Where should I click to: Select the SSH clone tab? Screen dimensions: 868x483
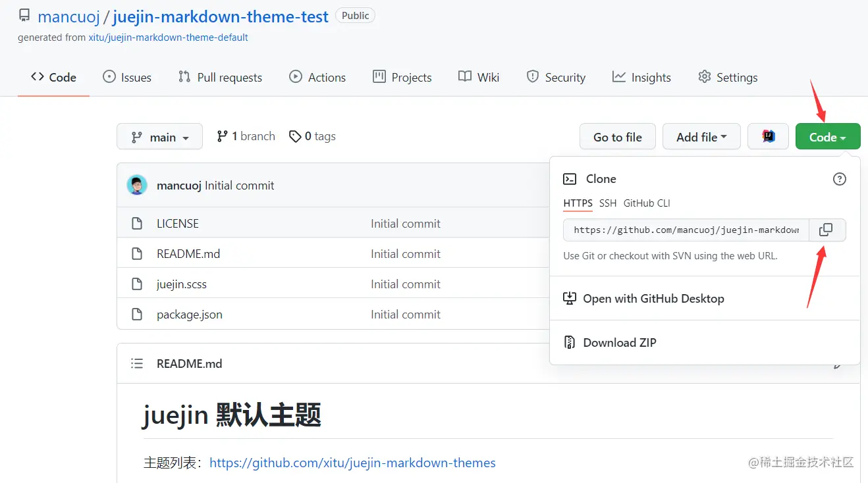tap(608, 203)
